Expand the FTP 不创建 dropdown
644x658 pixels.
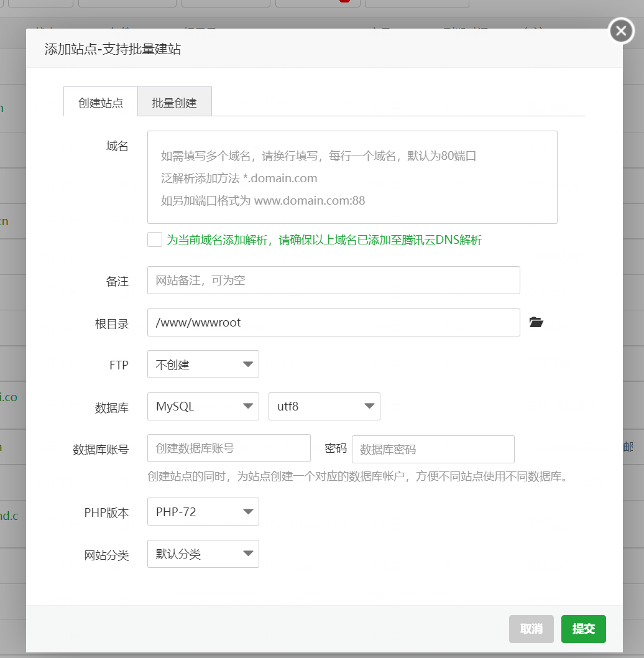point(203,364)
